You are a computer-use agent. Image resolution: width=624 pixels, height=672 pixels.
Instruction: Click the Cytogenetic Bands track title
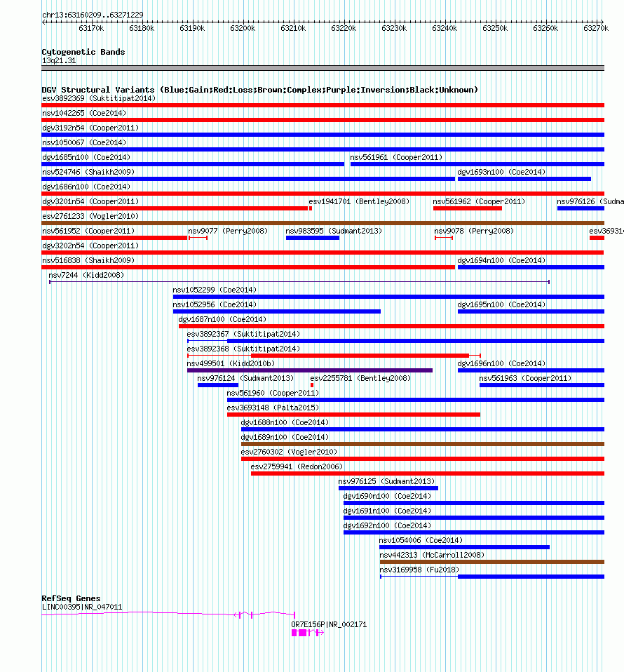pos(83,52)
